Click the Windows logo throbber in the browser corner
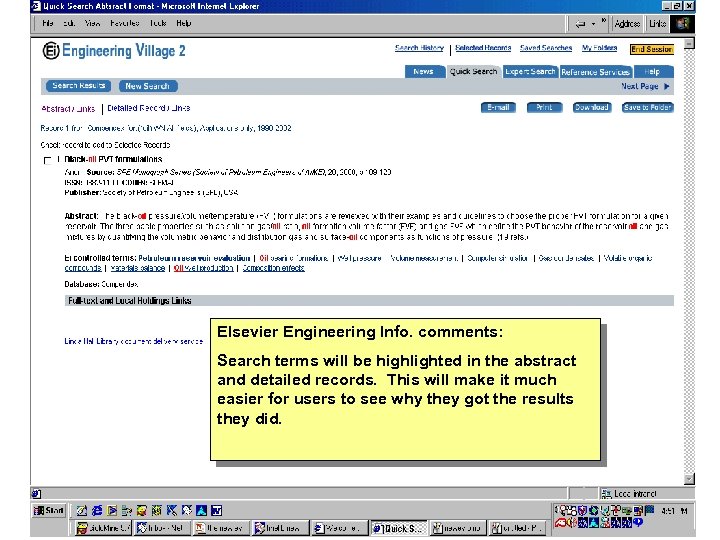Screen dimensions: 720x540 click(682, 23)
